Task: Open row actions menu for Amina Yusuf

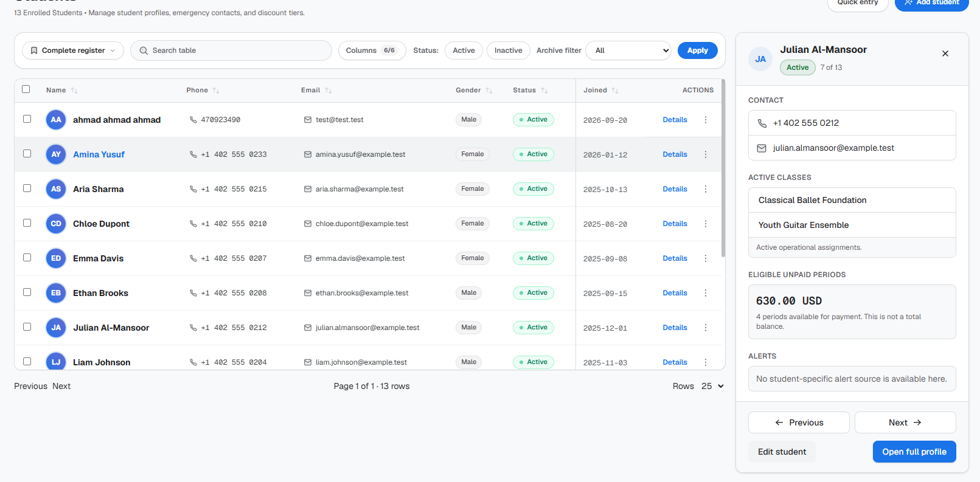Action: (706, 154)
